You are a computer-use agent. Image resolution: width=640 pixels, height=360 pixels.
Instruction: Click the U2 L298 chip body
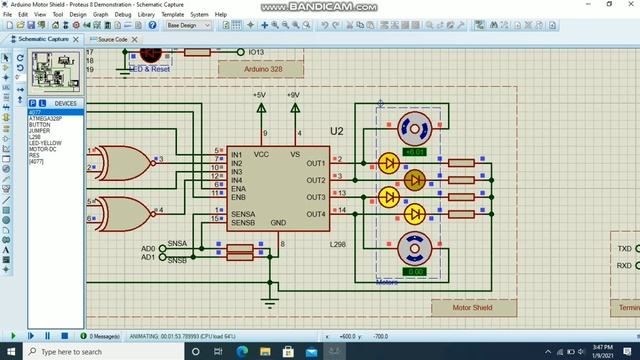pyautogui.click(x=278, y=189)
